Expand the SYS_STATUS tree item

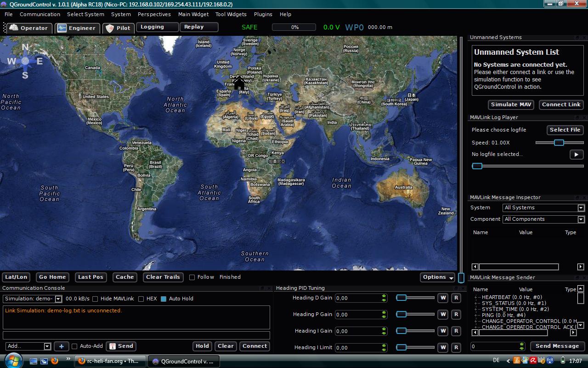click(x=476, y=304)
